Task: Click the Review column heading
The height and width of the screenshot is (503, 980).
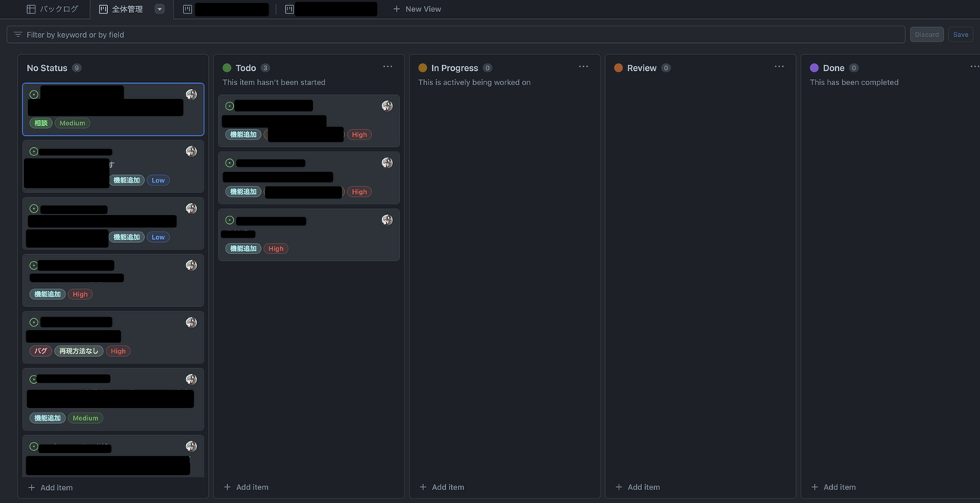Action: click(642, 68)
